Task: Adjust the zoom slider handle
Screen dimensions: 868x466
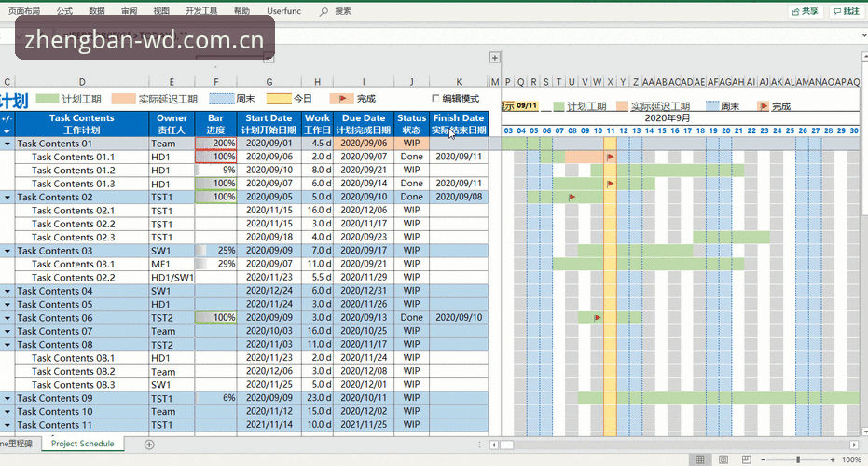Action: [x=798, y=459]
